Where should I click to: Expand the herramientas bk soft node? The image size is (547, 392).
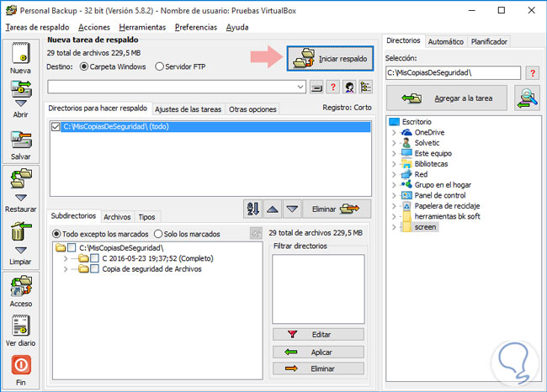click(x=394, y=216)
